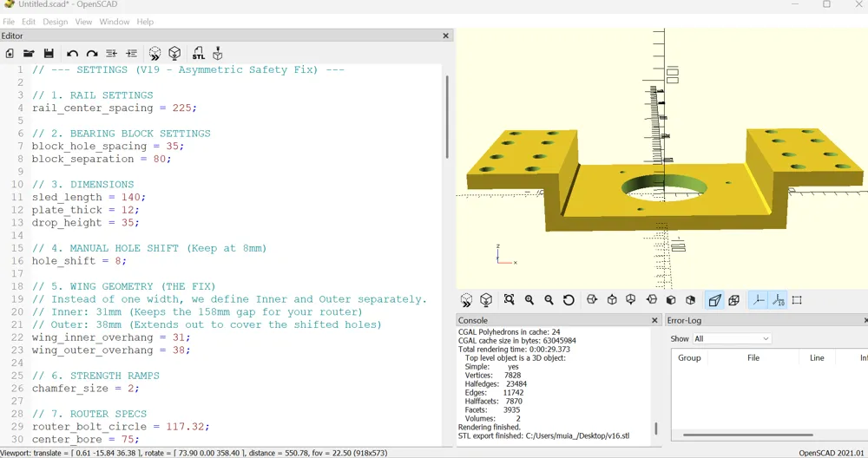The width and height of the screenshot is (868, 458).
Task: Click the Undo arrow in the editor toolbar
Action: pyautogui.click(x=72, y=54)
